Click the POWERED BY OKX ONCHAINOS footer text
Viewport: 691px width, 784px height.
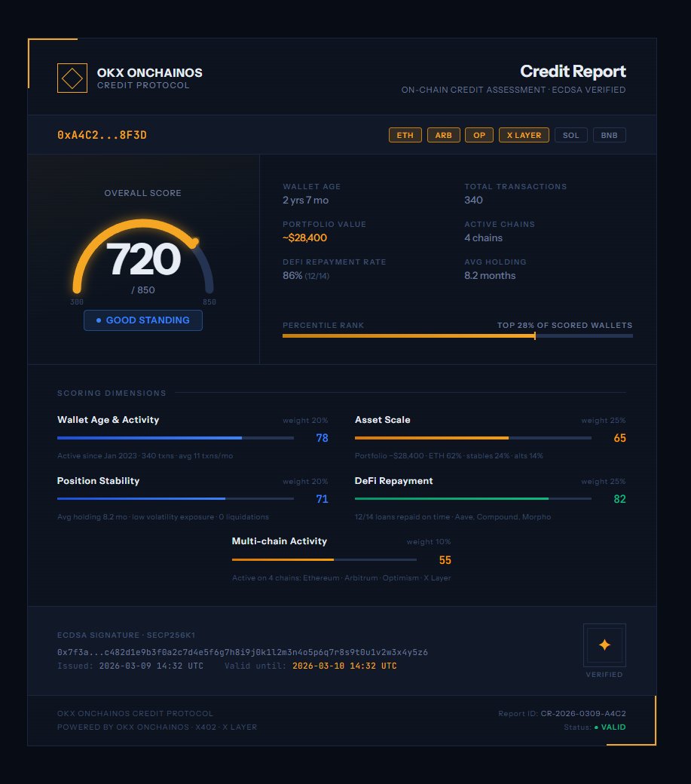click(x=157, y=727)
